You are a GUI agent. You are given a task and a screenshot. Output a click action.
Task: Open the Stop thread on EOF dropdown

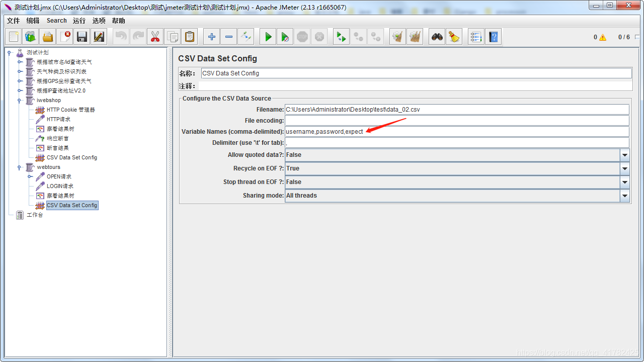pos(625,182)
